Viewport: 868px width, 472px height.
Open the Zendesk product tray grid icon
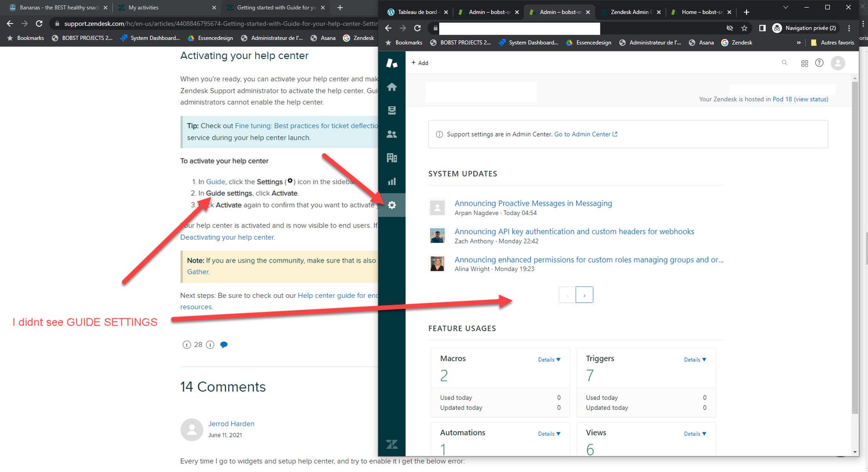[x=804, y=63]
